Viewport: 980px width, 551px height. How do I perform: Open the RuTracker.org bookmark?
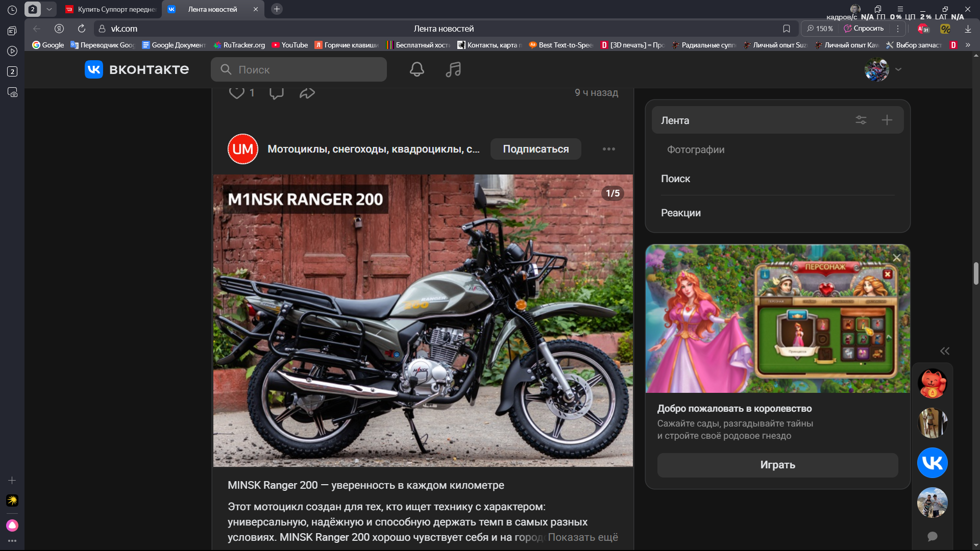click(x=239, y=45)
